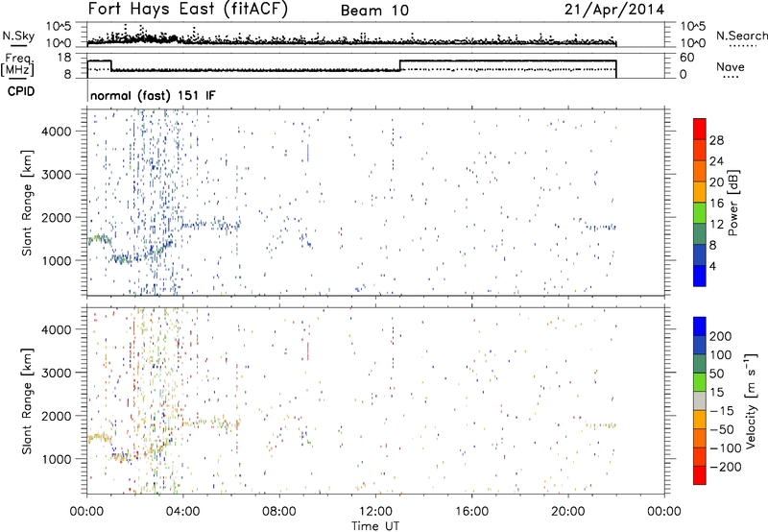The height and width of the screenshot is (532, 768).
Task: Click the "N.Search" legend label
Action: point(741,36)
